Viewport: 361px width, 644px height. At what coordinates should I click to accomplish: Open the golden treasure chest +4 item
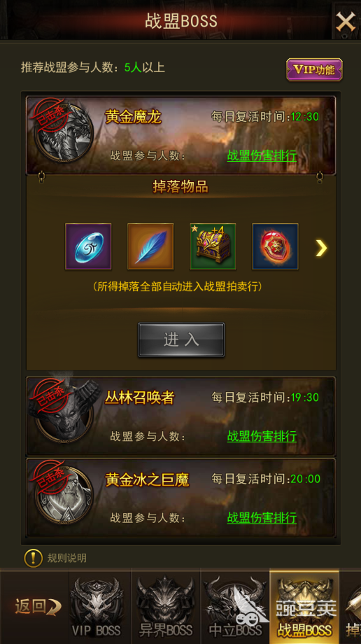coord(213,246)
